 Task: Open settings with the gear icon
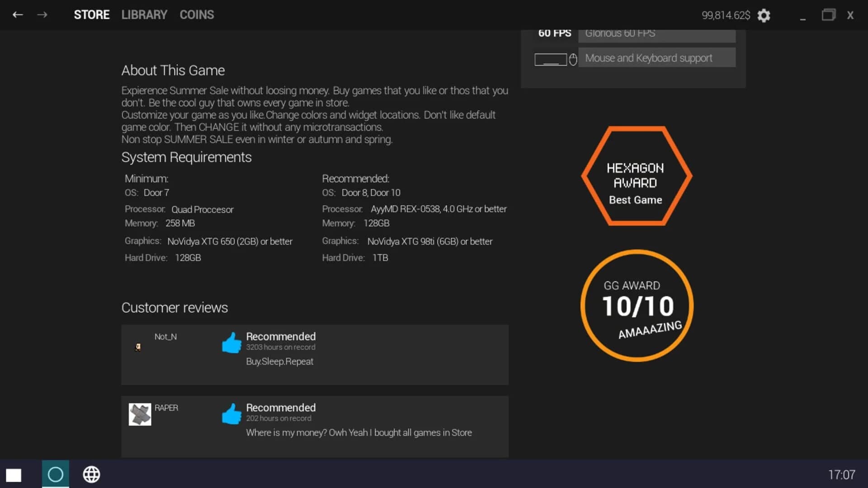(764, 15)
